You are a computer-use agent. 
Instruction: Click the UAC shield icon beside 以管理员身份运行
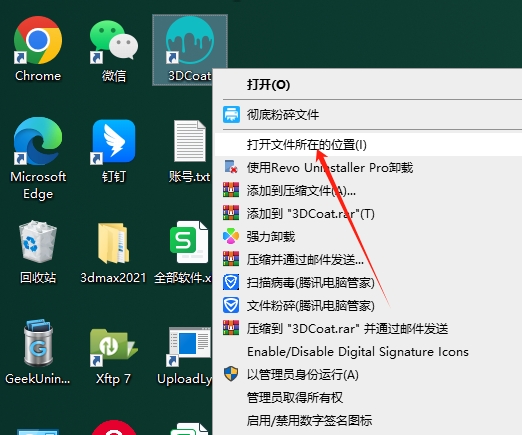231,374
